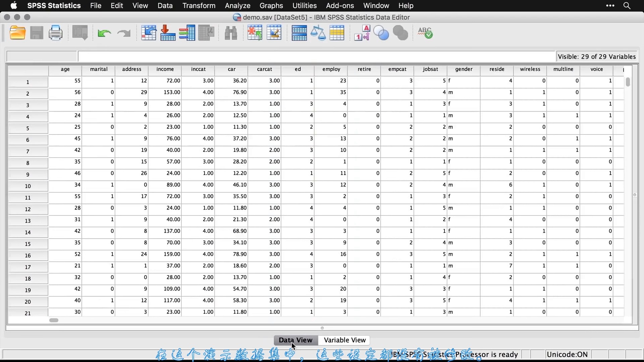Open the Help menu
Screen dimensions: 644x362
coord(406,6)
